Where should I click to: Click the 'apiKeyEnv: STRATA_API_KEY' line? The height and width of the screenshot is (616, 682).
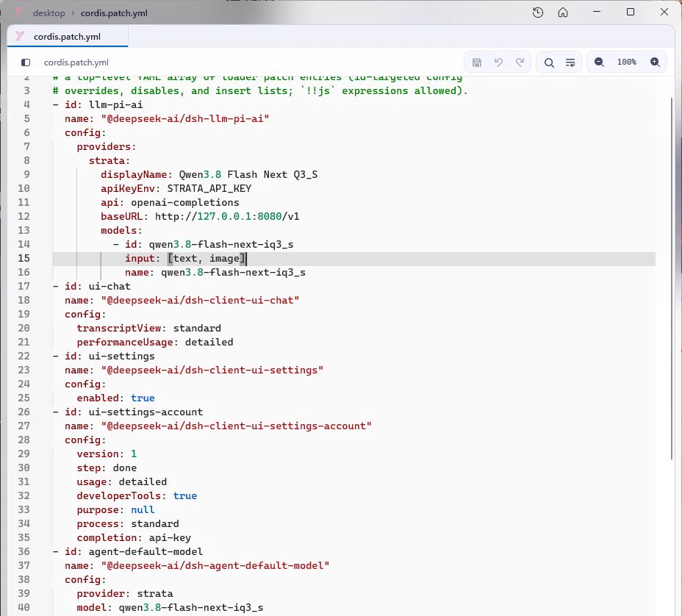click(176, 189)
